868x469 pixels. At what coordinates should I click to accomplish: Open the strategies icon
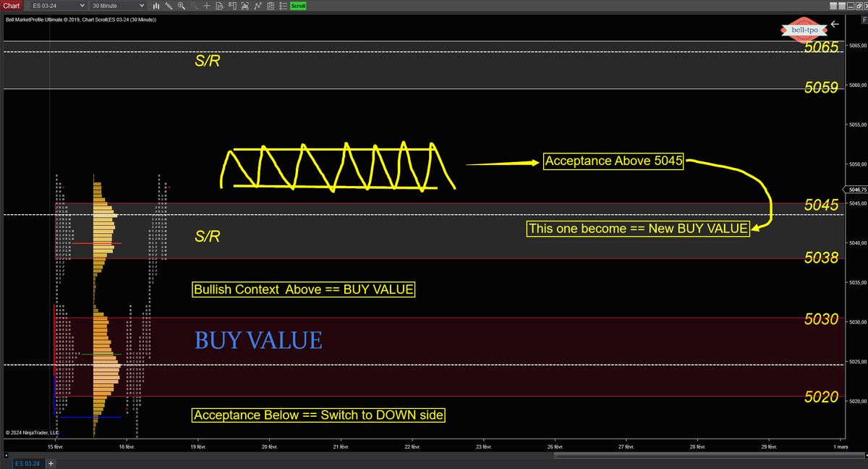coord(271,6)
